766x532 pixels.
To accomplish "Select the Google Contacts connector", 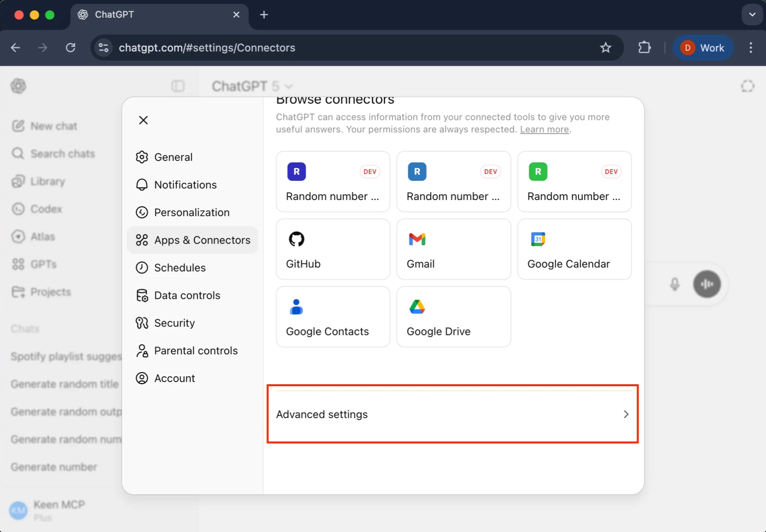I will click(333, 317).
